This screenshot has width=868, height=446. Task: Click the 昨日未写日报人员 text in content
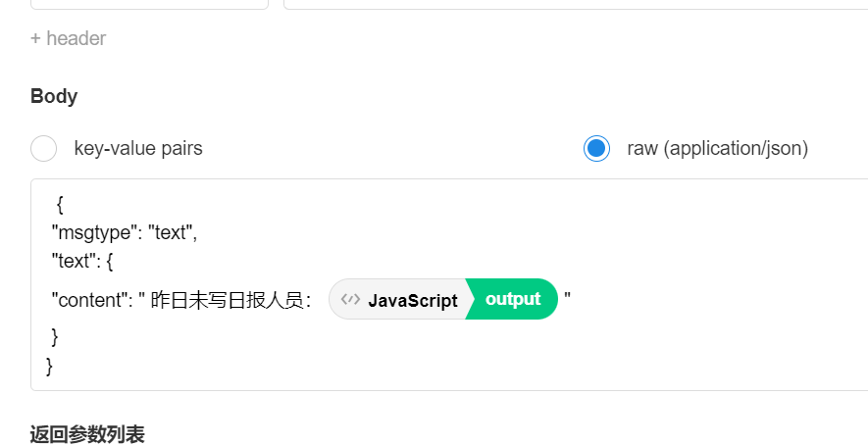point(230,301)
